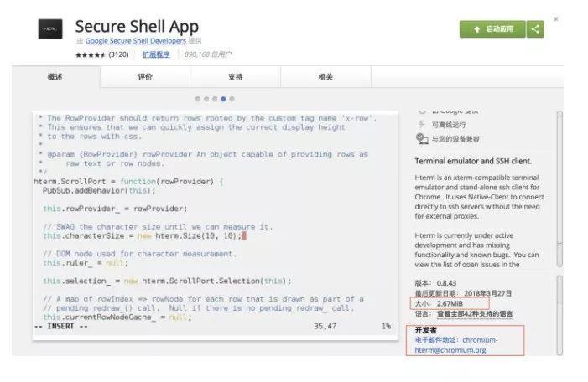This screenshot has width=588, height=382.
Task: Select the first screenshot carousel dot
Action: [x=198, y=99]
